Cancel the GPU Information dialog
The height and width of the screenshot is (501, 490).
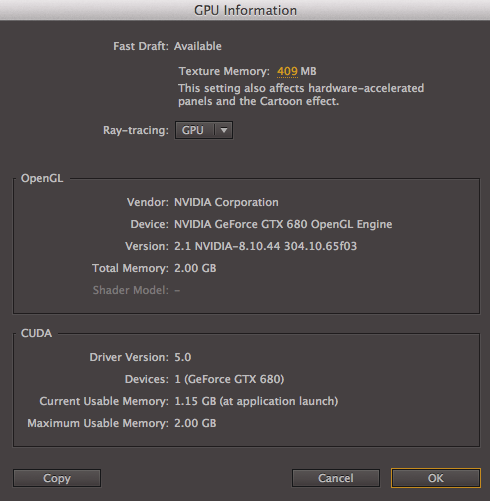point(336,478)
